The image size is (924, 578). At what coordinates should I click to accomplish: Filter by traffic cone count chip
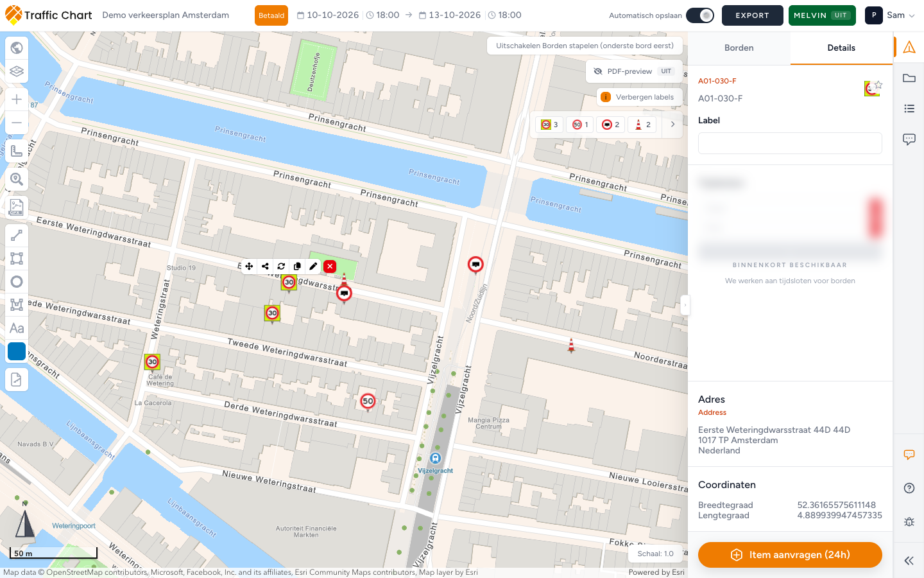point(642,125)
